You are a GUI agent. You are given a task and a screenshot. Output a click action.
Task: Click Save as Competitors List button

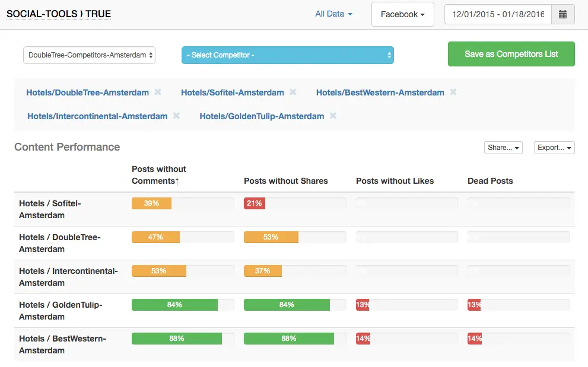(511, 54)
